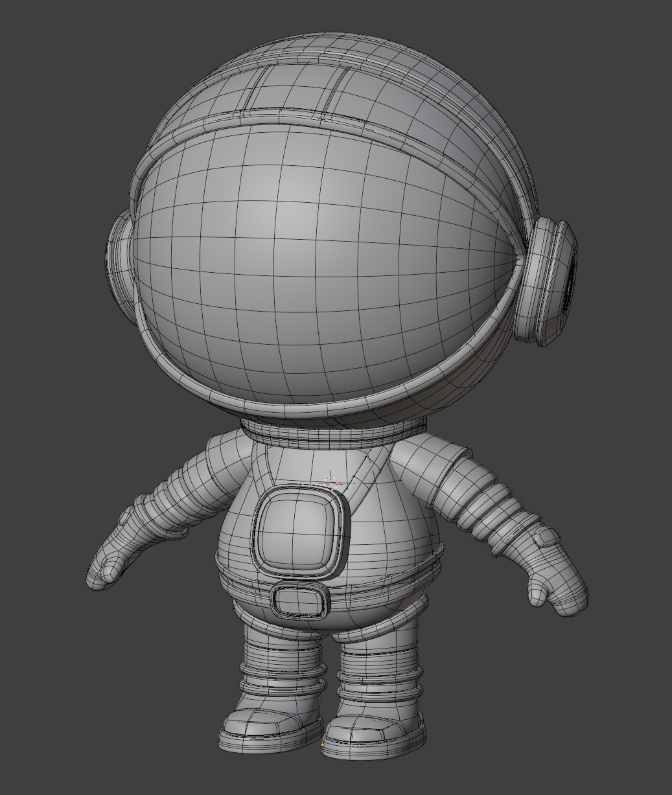Select the square chest panel on the torso
Viewport: 672px width, 795px height.
pos(297,531)
